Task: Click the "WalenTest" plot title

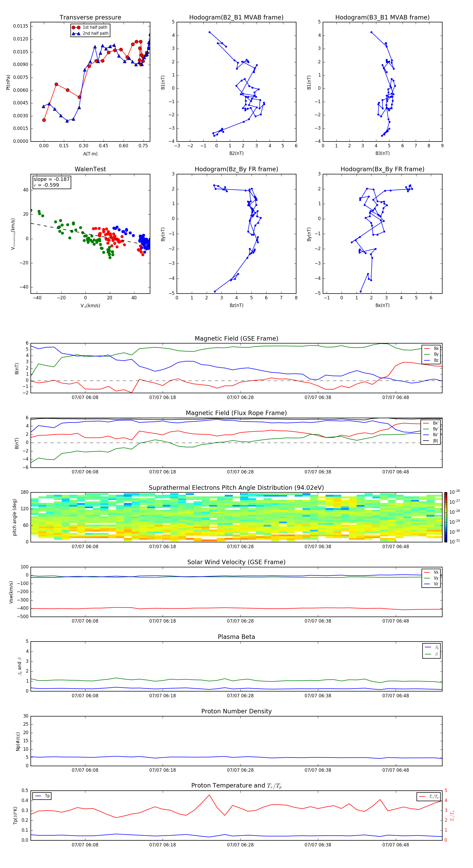Action: (x=90, y=169)
